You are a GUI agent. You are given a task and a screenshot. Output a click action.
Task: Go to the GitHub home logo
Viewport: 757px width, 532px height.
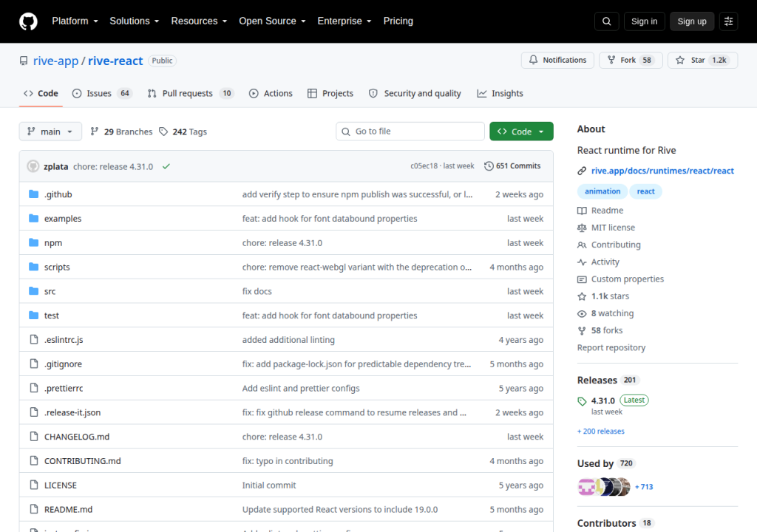point(28,21)
